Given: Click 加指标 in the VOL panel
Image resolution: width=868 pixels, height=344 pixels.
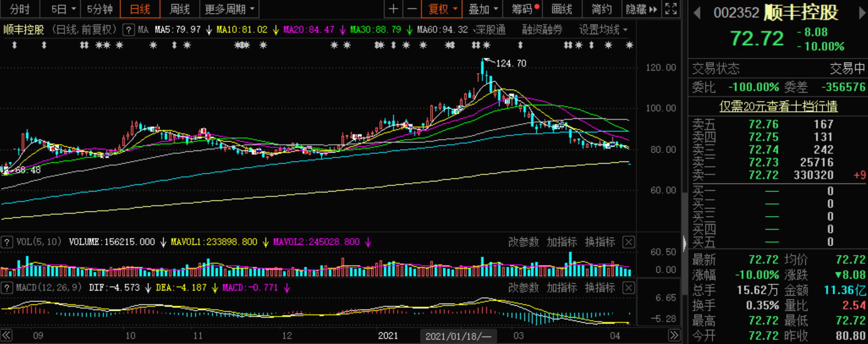Looking at the screenshot, I should click(x=562, y=242).
